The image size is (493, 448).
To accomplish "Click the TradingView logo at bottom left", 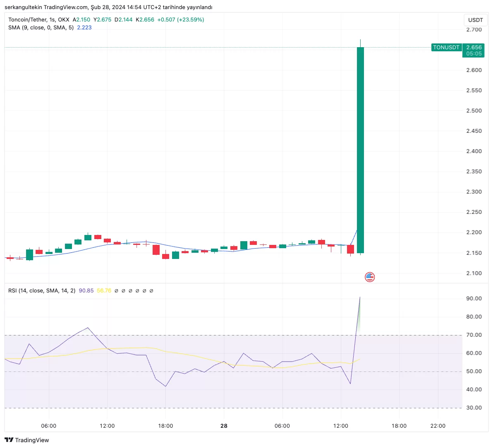I will [x=27, y=440].
